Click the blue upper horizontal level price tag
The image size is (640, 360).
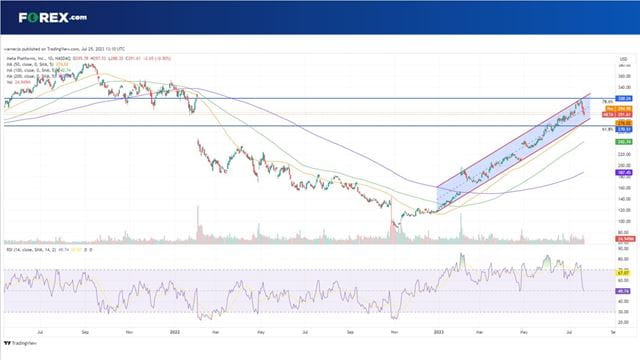pyautogui.click(x=624, y=98)
